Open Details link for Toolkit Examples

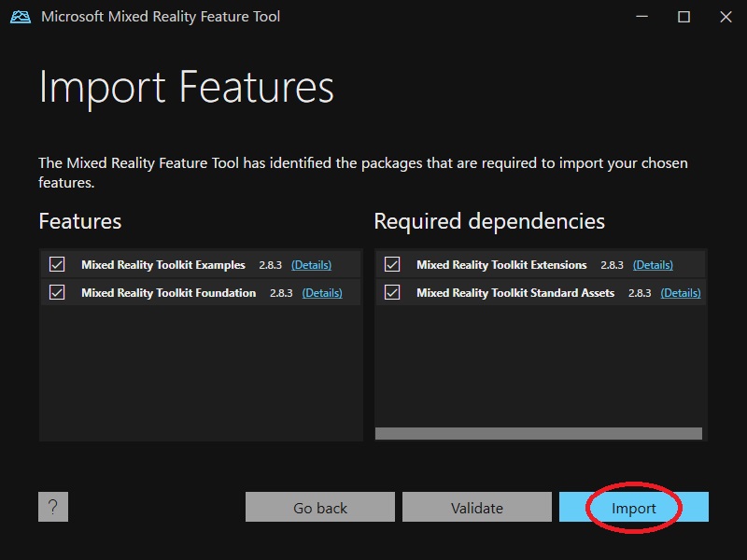(x=311, y=265)
